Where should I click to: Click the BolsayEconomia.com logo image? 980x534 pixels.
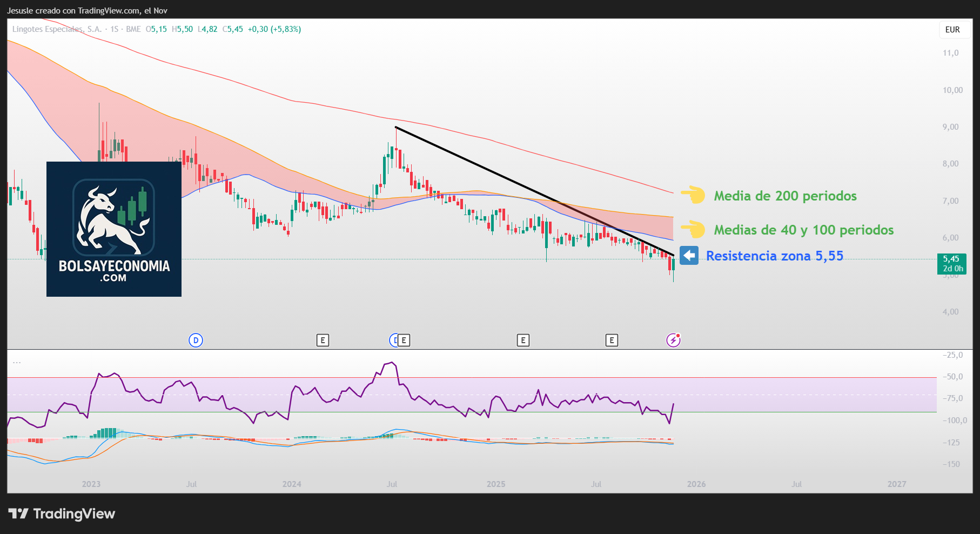click(x=114, y=229)
